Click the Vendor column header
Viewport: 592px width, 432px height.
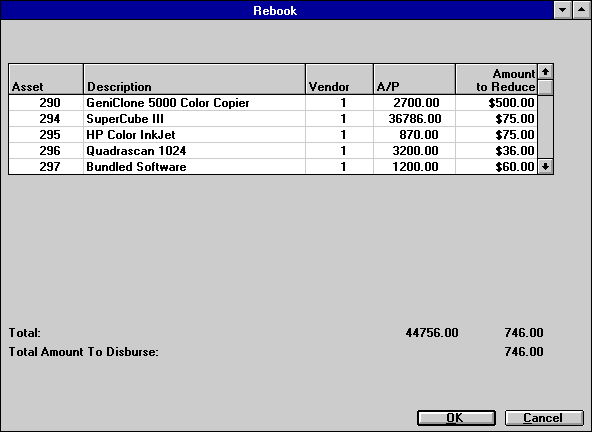(339, 79)
